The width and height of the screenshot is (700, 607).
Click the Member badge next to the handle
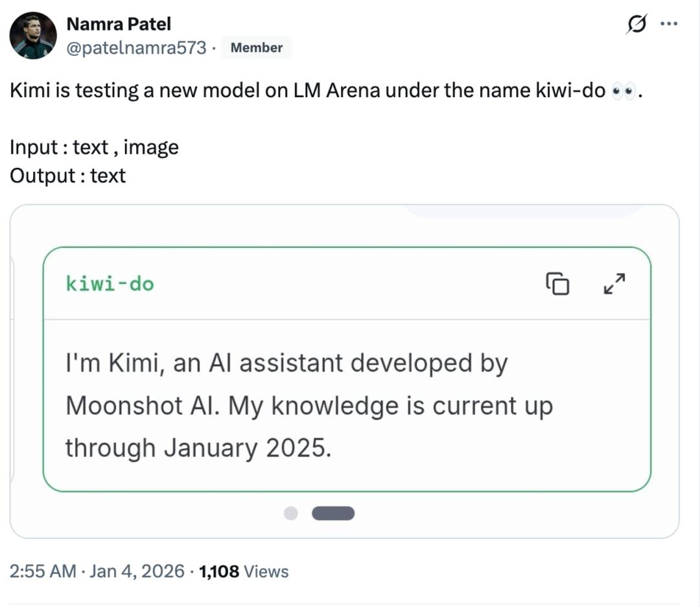click(256, 47)
